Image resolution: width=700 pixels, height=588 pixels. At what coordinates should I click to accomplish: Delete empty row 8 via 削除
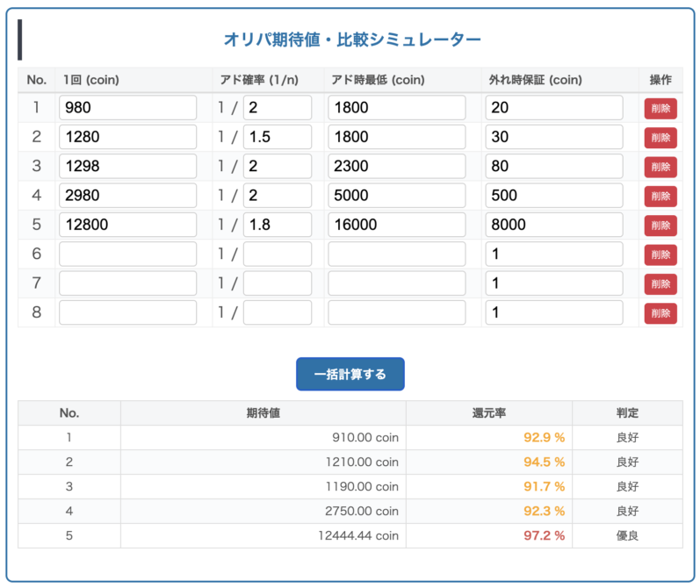point(660,313)
